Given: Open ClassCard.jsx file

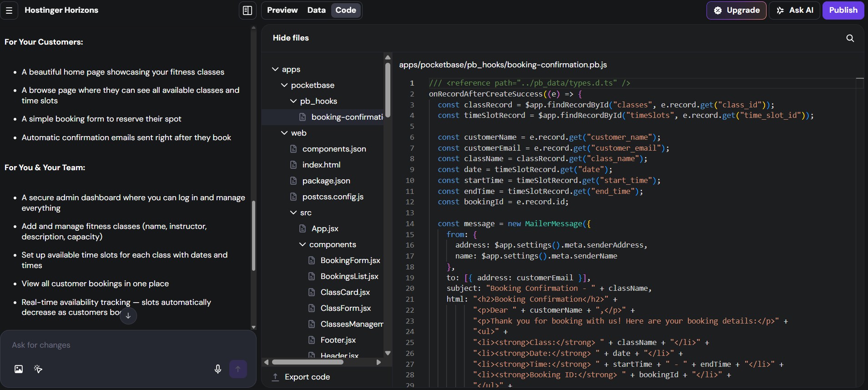Looking at the screenshot, I should pyautogui.click(x=345, y=292).
